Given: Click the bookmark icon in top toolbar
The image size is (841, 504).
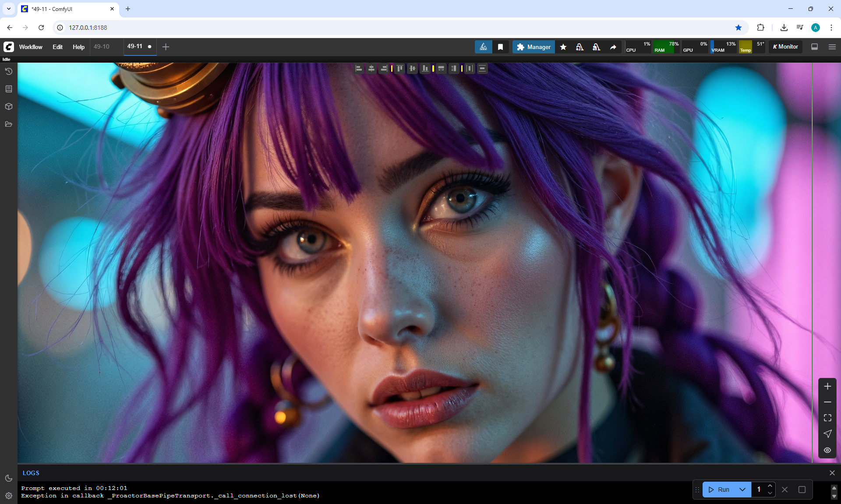Looking at the screenshot, I should 500,47.
